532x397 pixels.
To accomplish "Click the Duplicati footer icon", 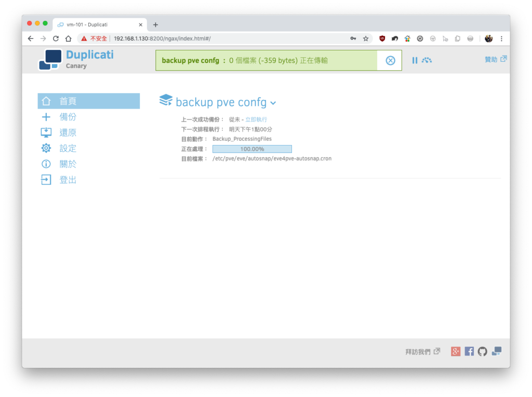I will (497, 351).
